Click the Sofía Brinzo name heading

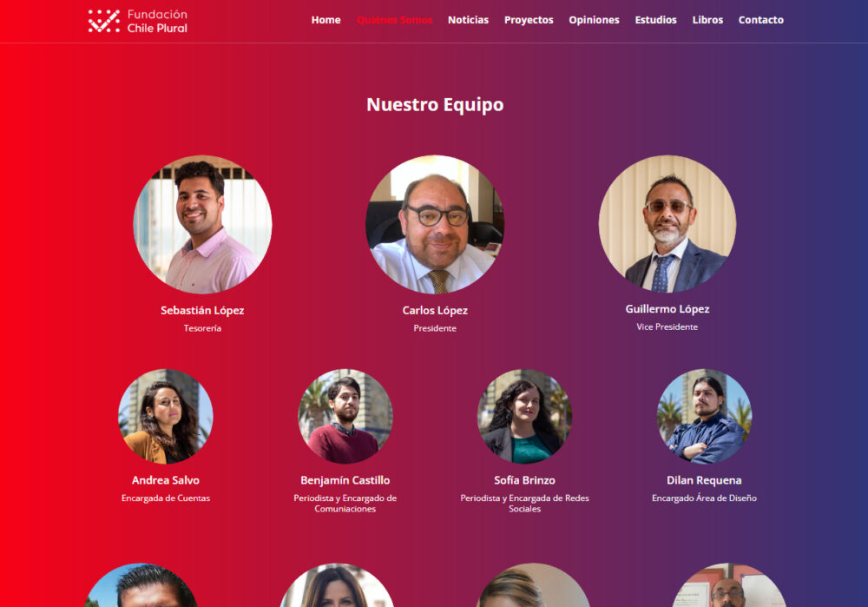pos(525,480)
